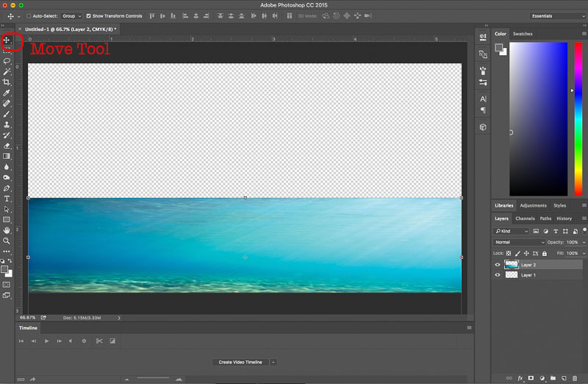Select the Lasso tool
Viewport: 588px width, 384px height.
point(7,61)
